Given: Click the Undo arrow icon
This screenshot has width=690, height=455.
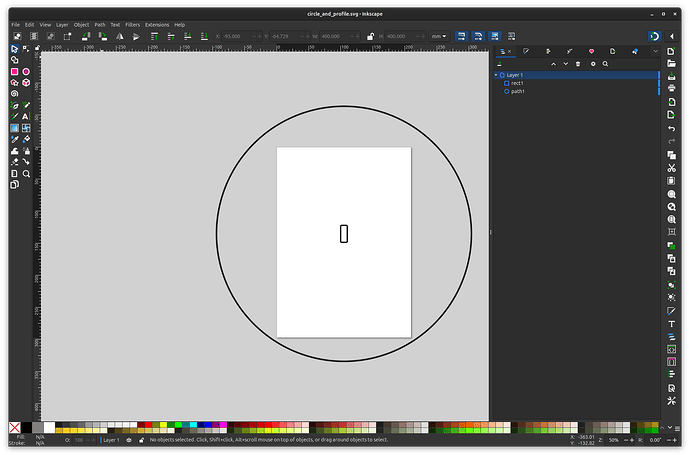Looking at the screenshot, I should click(x=672, y=128).
